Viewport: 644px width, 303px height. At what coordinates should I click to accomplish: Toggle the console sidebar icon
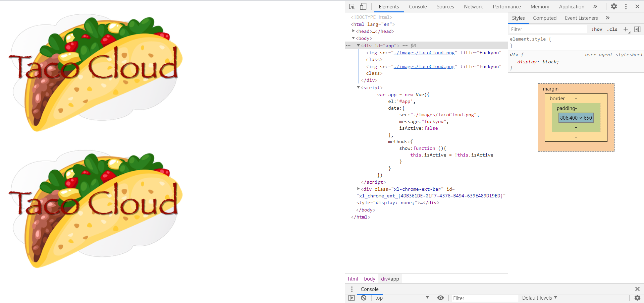point(352,298)
